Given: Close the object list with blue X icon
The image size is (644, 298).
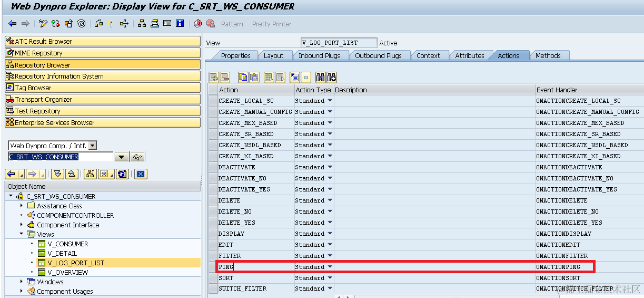Looking at the screenshot, I should pyautogui.click(x=141, y=174).
